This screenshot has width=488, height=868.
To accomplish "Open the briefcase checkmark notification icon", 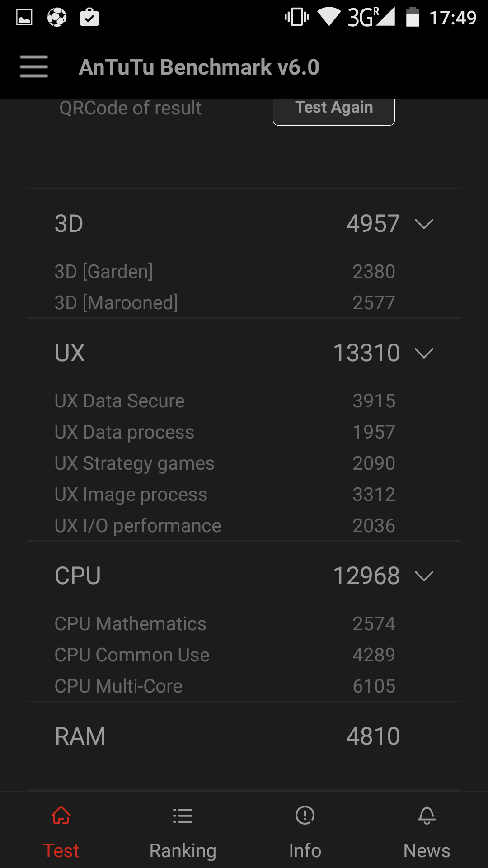I will click(89, 17).
